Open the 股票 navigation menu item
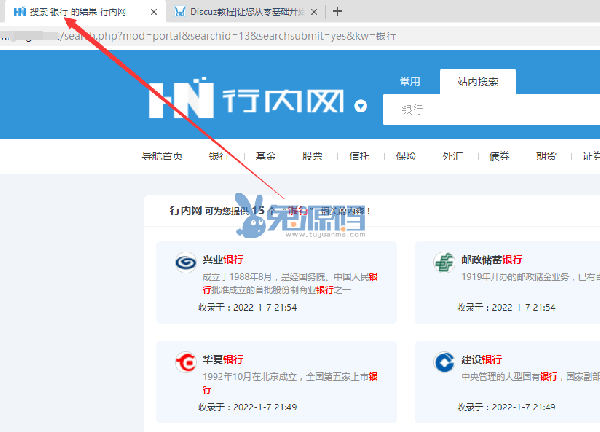 coord(312,156)
